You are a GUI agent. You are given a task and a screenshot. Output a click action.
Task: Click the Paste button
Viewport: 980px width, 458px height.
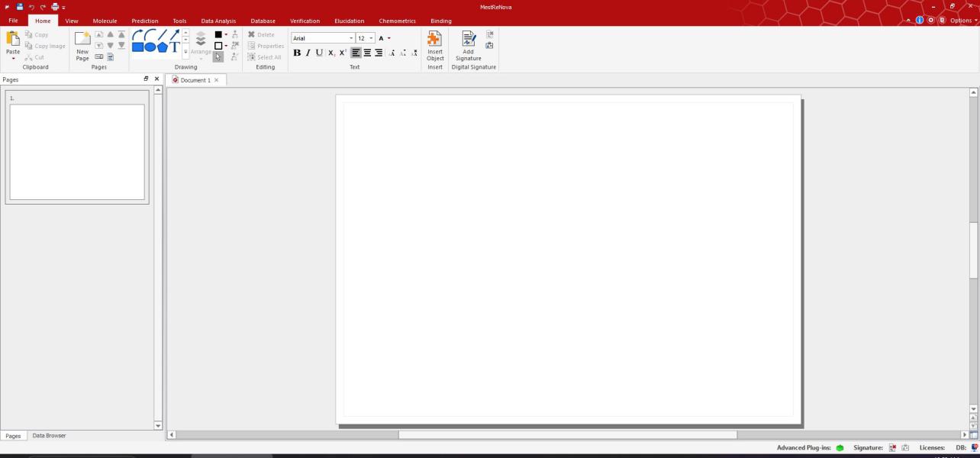[13, 46]
